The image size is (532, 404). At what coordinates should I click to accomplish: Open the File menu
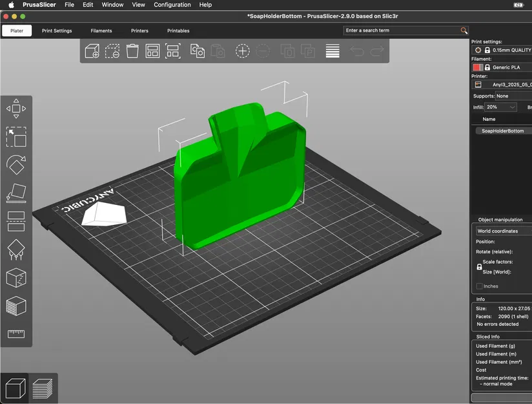click(69, 5)
